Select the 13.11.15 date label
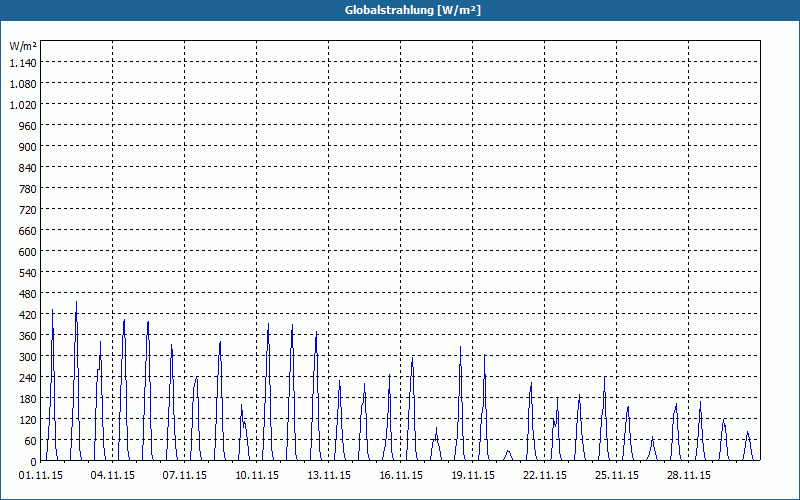The height and width of the screenshot is (500, 800). [x=329, y=476]
